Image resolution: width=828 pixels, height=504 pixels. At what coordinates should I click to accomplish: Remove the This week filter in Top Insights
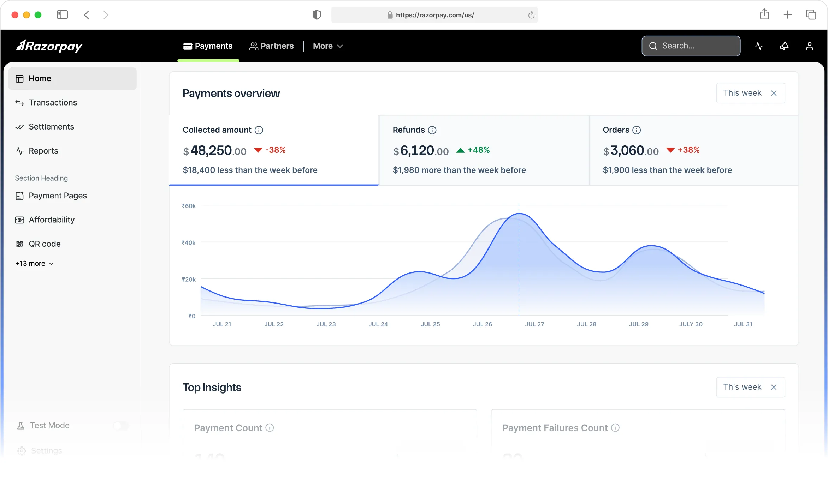click(x=774, y=387)
